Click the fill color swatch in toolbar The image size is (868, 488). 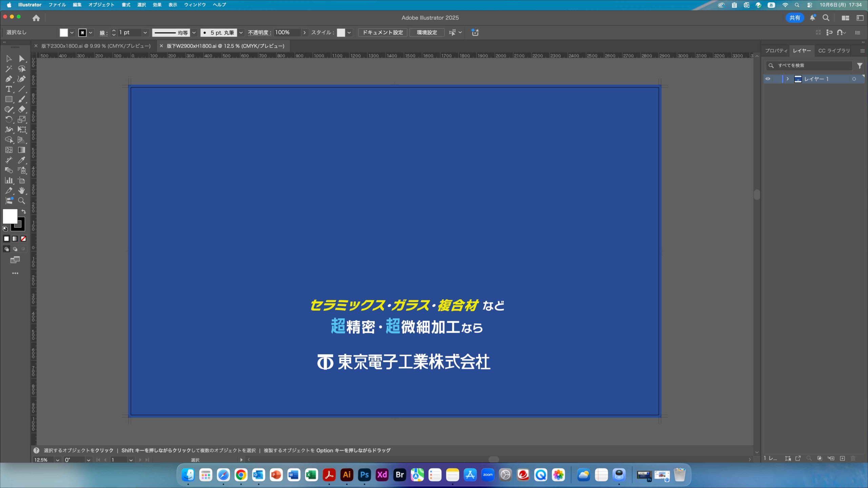[x=10, y=216]
